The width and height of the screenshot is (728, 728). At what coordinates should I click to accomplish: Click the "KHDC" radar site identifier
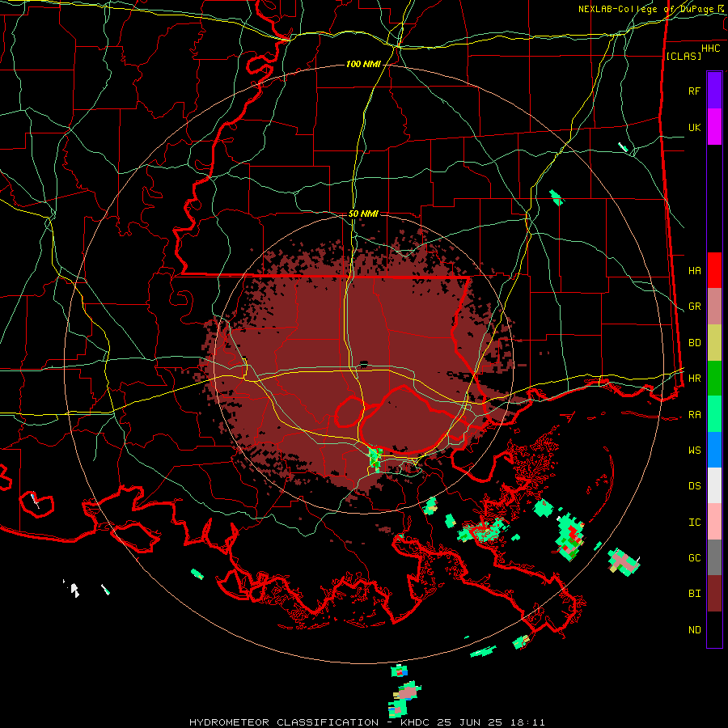tap(415, 722)
